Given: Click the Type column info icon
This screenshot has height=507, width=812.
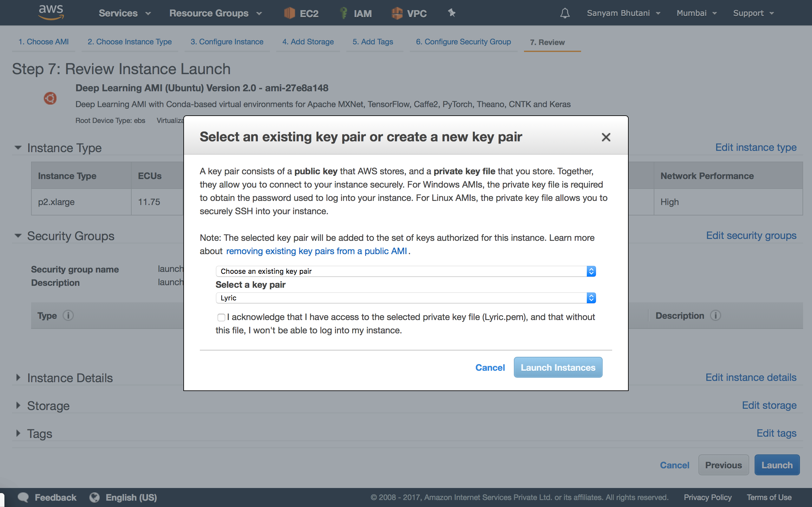Looking at the screenshot, I should click(x=68, y=316).
